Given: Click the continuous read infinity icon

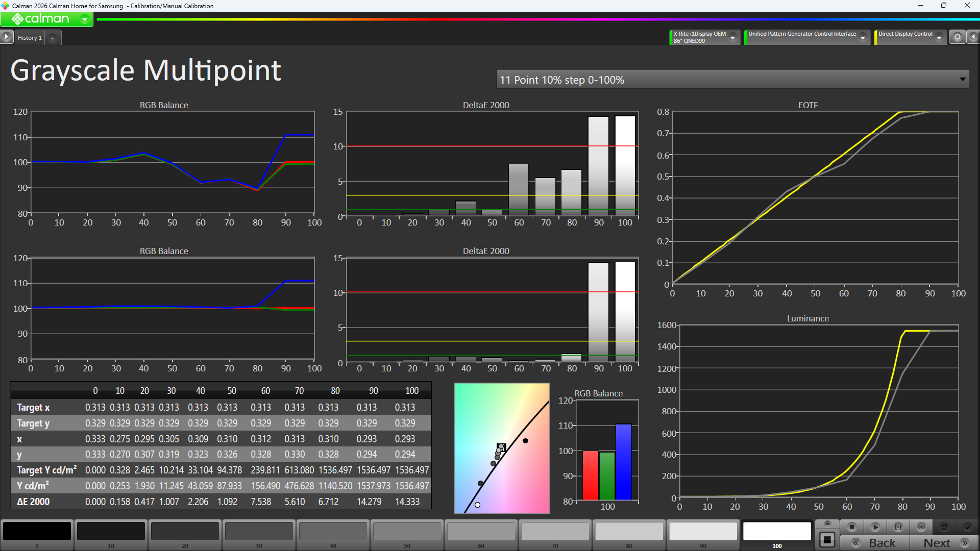Looking at the screenshot, I should click(921, 527).
